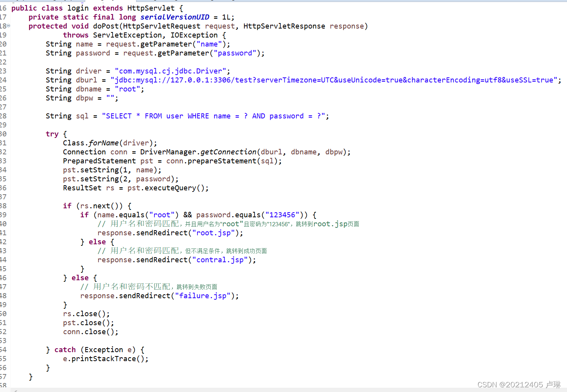
Task: Click the pst.setString(1, name) line
Action: (x=112, y=170)
